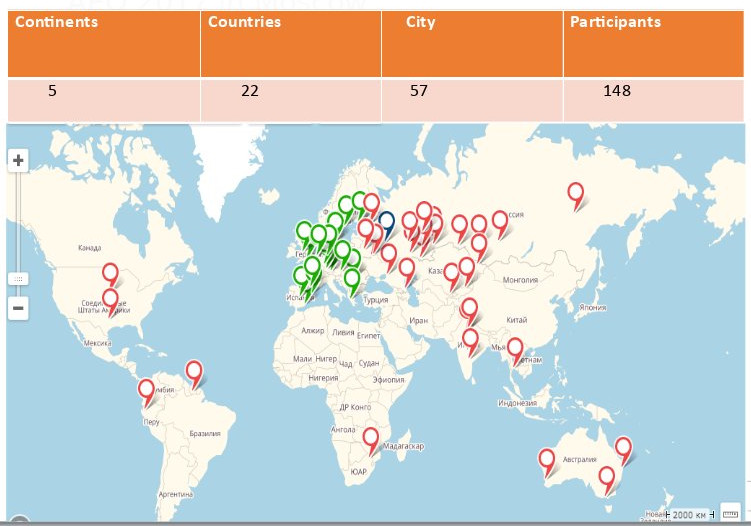Image resolution: width=751 pixels, height=526 pixels.
Task: Select the red pin on Australia's east coast
Action: pyautogui.click(x=624, y=448)
